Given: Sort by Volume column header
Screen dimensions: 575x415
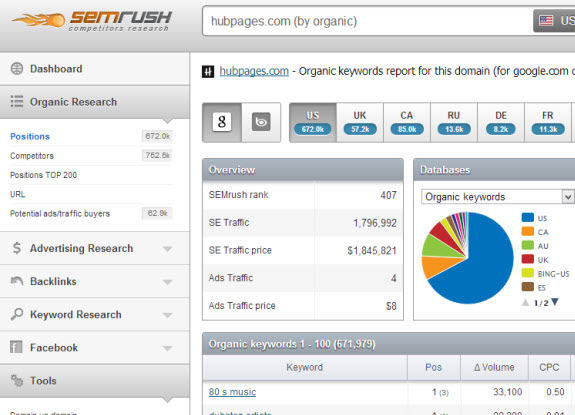Looking at the screenshot, I should tap(494, 367).
